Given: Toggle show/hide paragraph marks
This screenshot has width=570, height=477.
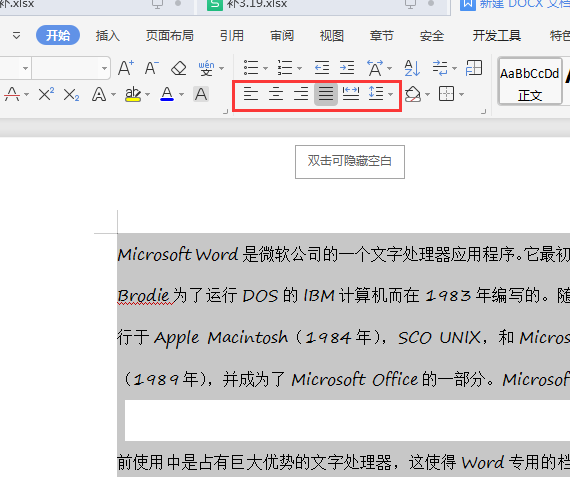Looking at the screenshot, I should click(x=440, y=68).
